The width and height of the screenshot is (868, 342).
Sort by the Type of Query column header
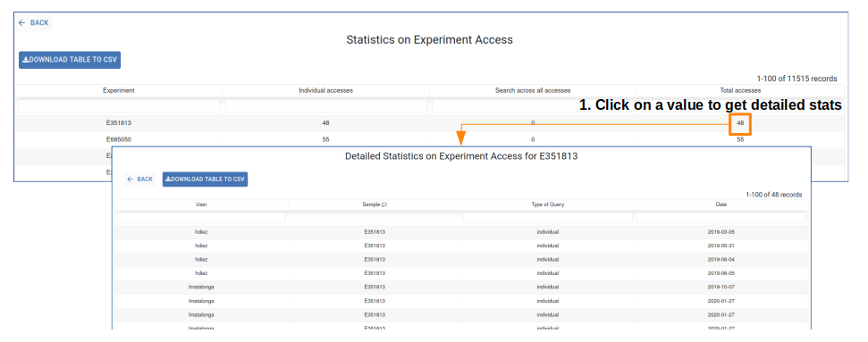[x=547, y=204]
